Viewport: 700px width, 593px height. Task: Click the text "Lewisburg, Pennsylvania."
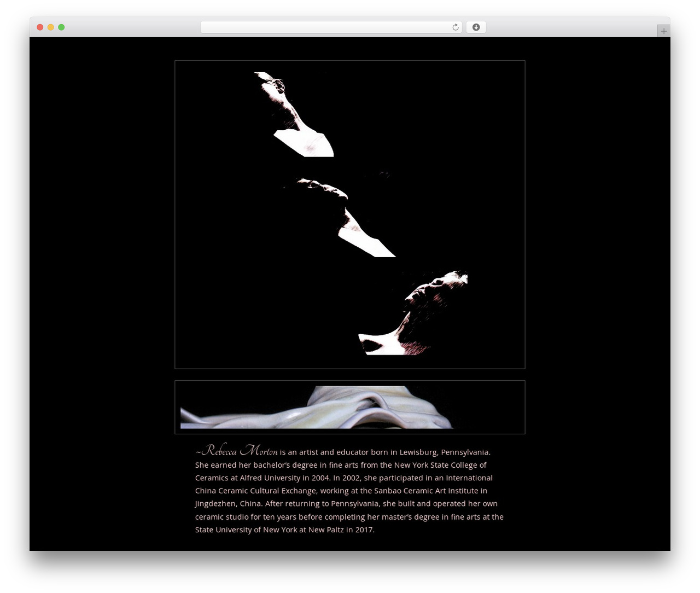(445, 452)
